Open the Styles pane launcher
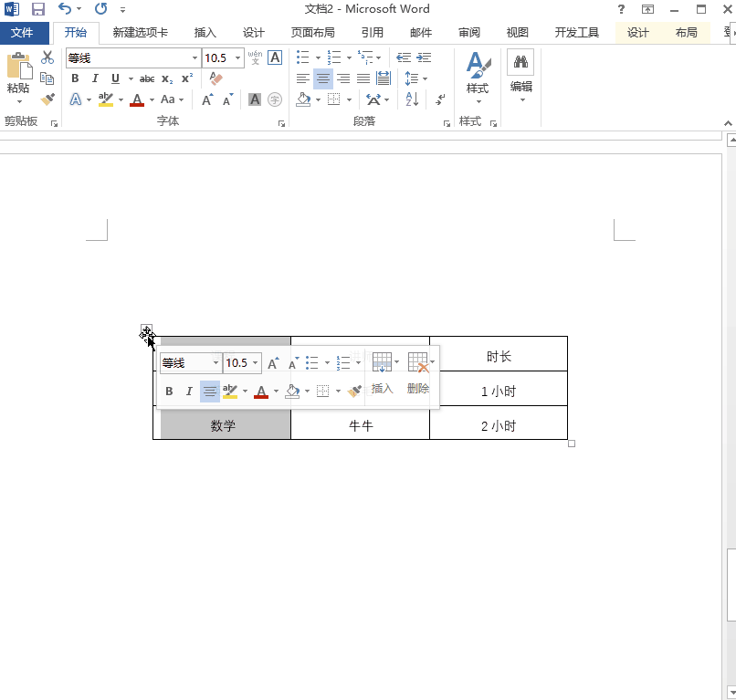 [x=493, y=123]
